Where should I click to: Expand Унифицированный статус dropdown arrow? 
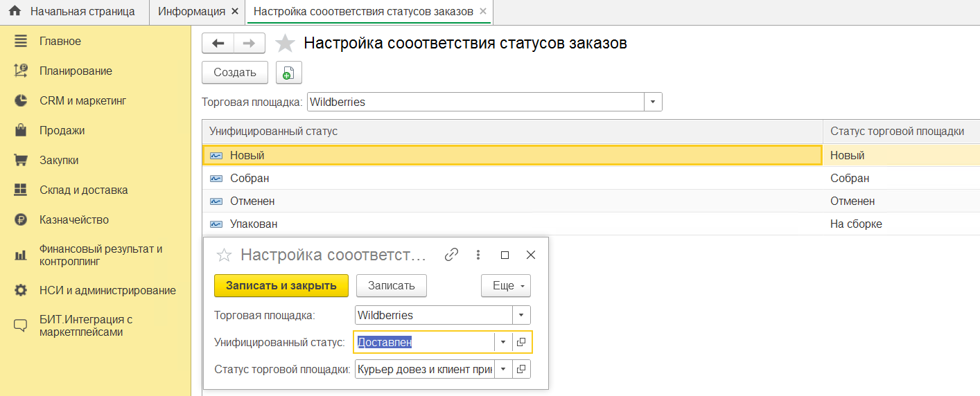[x=502, y=342]
